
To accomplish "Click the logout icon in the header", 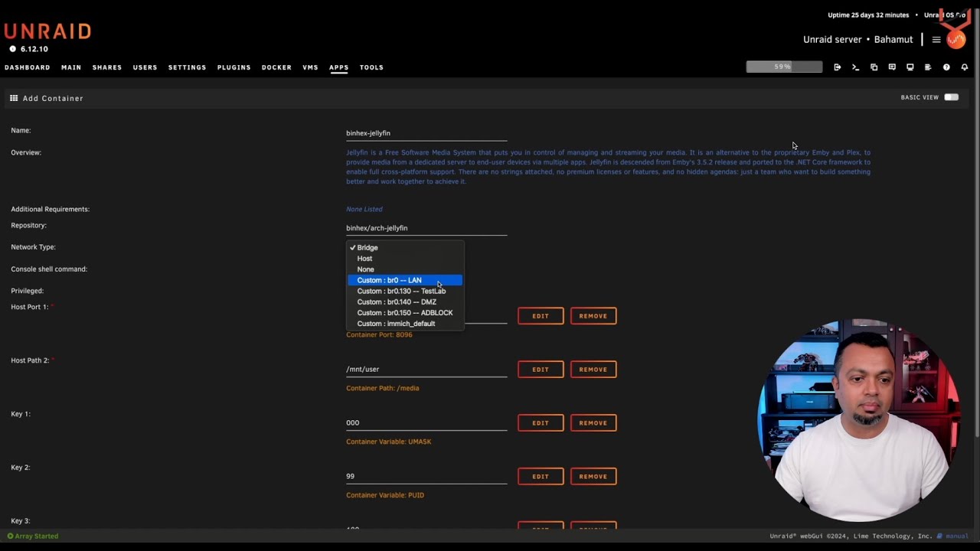I will pyautogui.click(x=838, y=67).
